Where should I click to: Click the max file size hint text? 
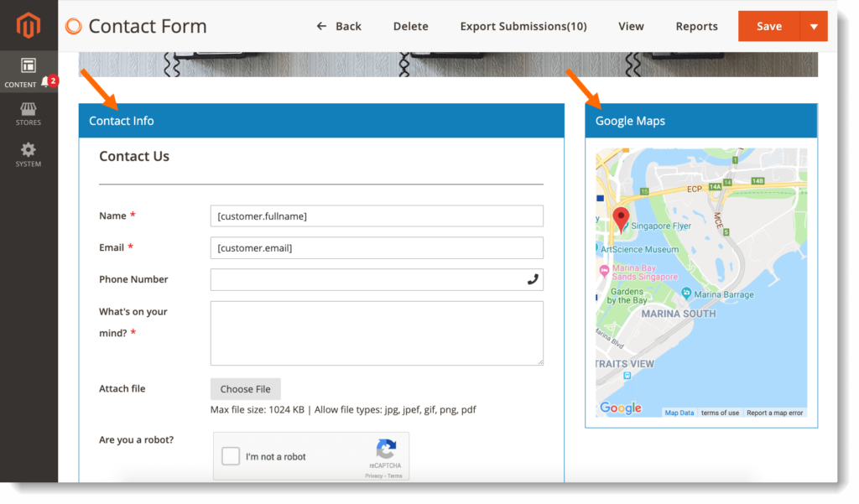coord(343,410)
